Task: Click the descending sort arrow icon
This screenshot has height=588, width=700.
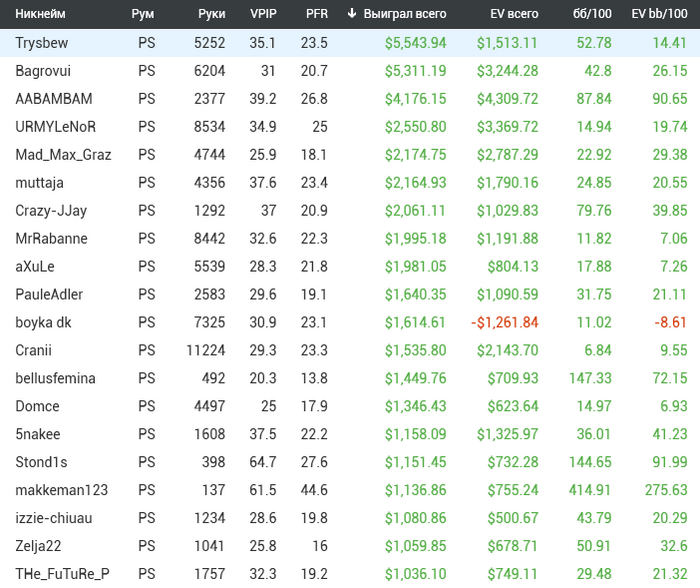Action: point(352,13)
